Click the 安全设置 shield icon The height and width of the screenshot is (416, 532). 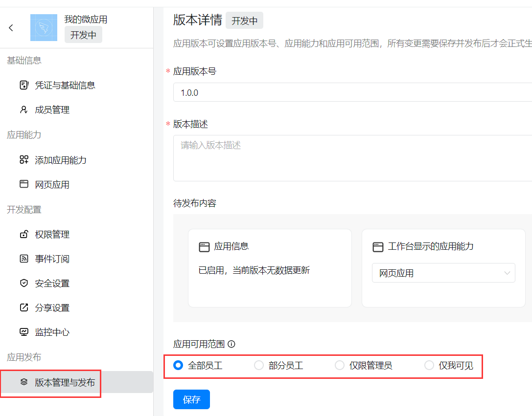[23, 284]
